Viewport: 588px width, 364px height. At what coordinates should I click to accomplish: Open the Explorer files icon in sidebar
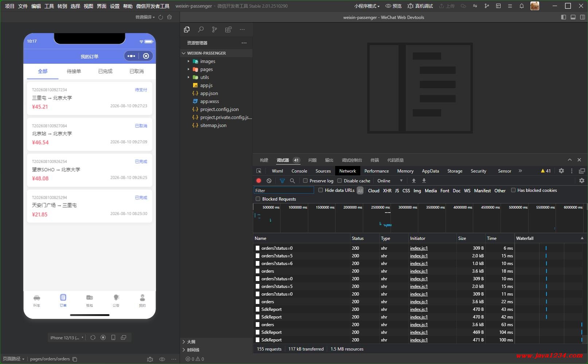187,29
